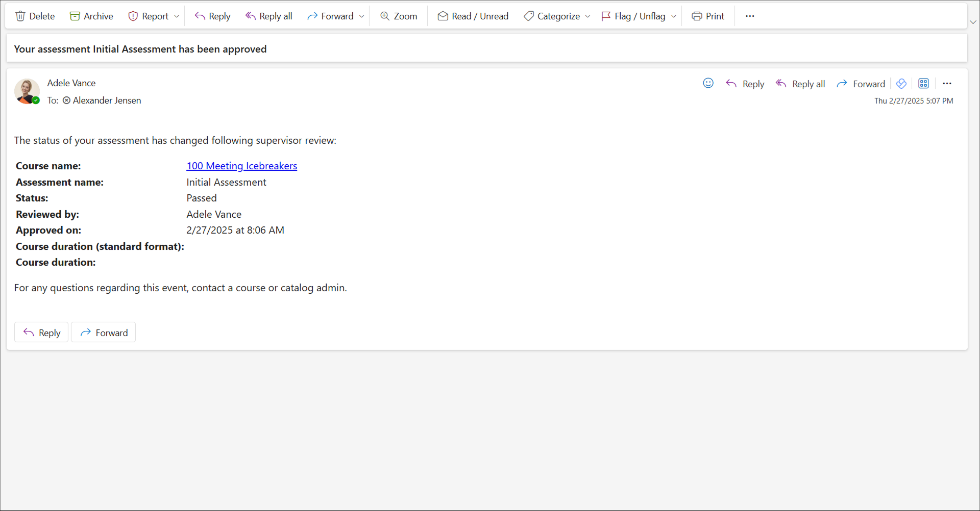Screen dimensions: 980x511
Task: Add an emoji reaction to the message
Action: coord(708,83)
